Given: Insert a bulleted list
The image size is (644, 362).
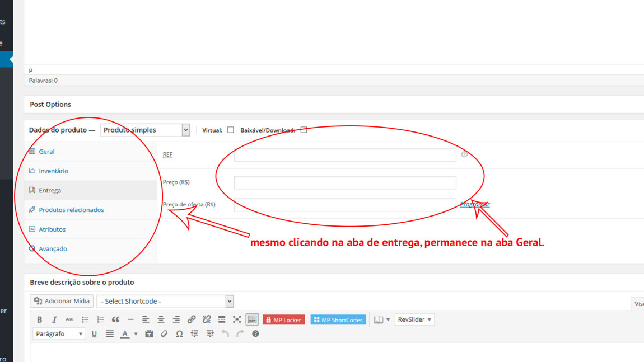Looking at the screenshot, I should coord(85,319).
